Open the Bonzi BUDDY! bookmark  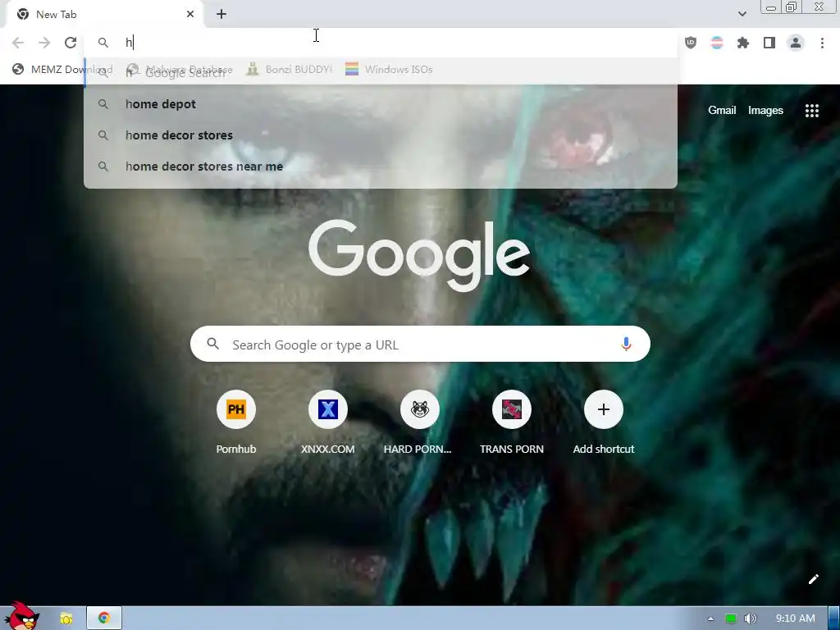290,69
